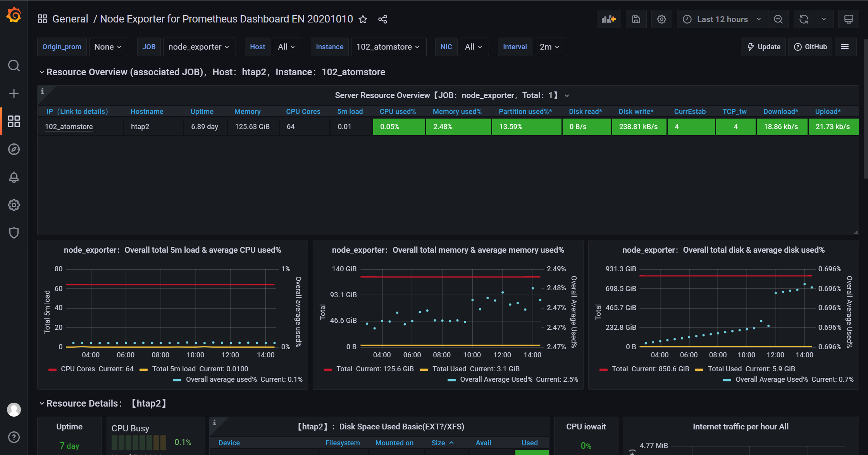Image resolution: width=868 pixels, height=455 pixels.
Task: Click the dashboard grid icon beside General
Action: [x=42, y=19]
